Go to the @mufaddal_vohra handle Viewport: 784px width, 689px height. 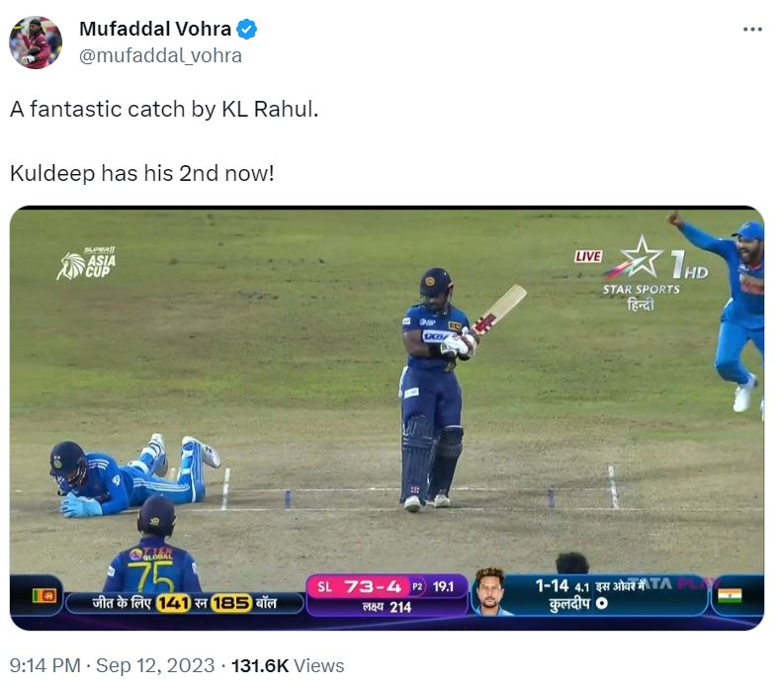(160, 55)
